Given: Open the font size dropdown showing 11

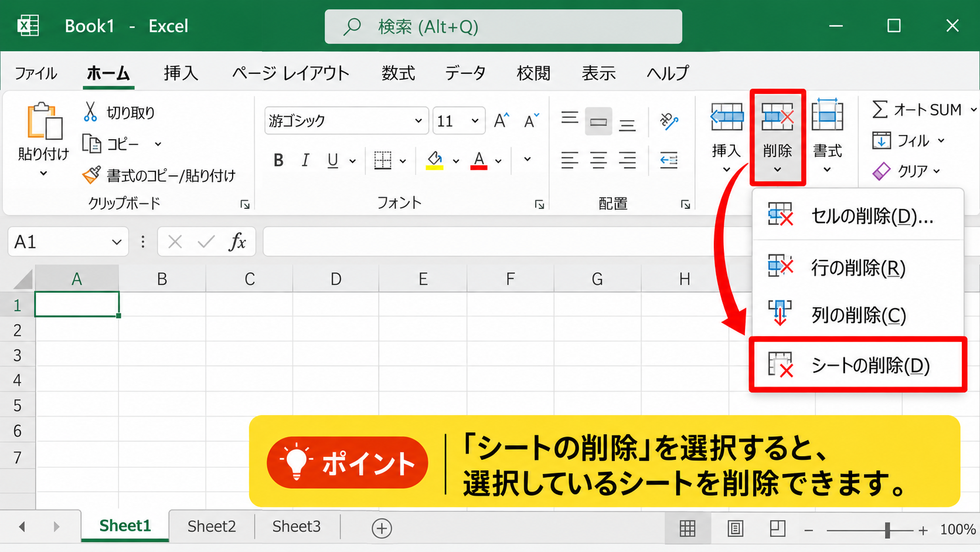Looking at the screenshot, I should (475, 121).
